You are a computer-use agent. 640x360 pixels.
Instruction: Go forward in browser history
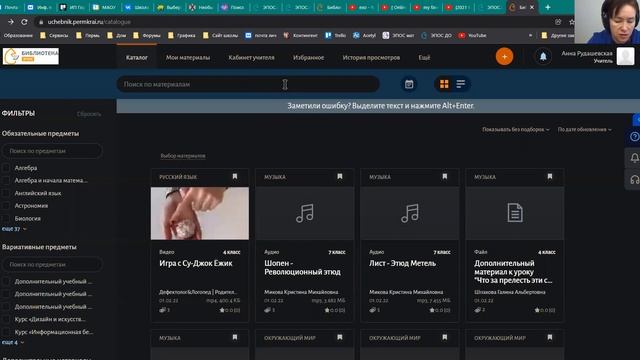[11, 22]
